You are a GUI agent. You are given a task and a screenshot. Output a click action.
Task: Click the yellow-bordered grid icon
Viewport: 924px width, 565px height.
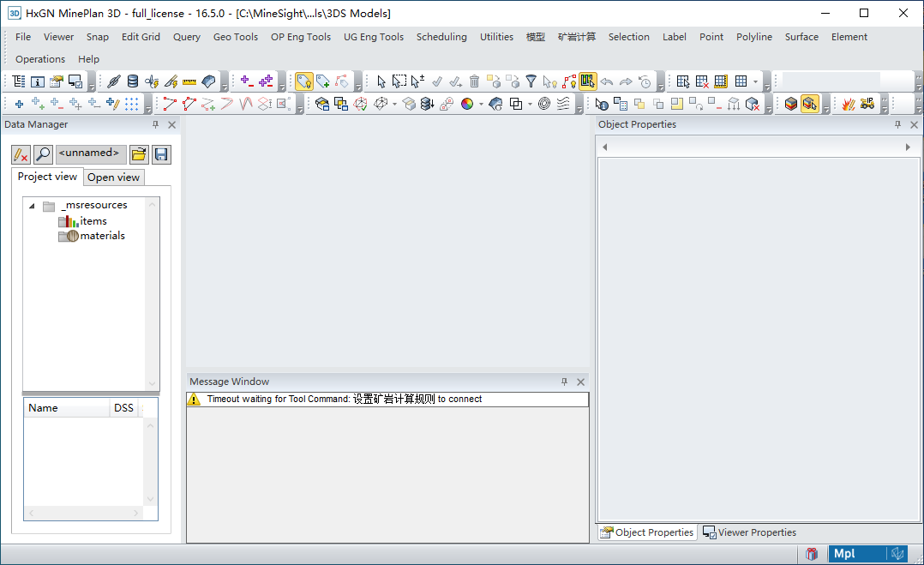721,81
